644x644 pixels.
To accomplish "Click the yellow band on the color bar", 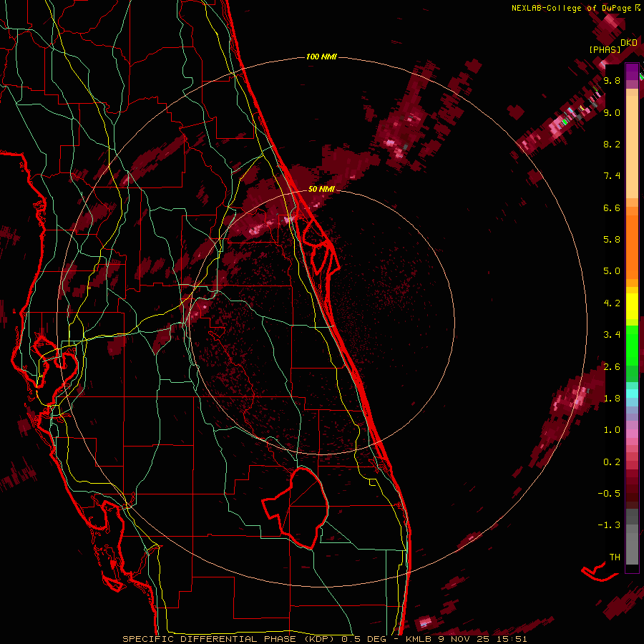I will click(x=632, y=306).
